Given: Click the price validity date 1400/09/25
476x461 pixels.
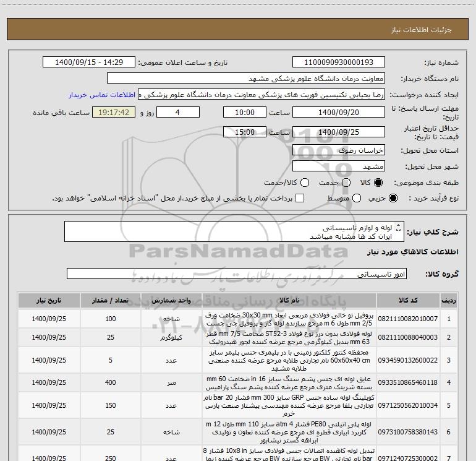Looking at the screenshot, I should 339,132.
